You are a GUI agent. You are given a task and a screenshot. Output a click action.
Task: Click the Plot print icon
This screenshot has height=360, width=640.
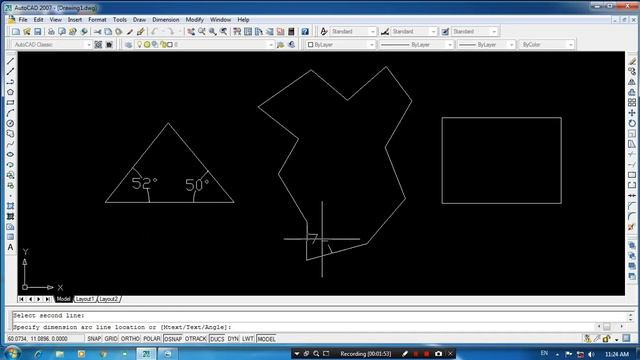click(51, 31)
